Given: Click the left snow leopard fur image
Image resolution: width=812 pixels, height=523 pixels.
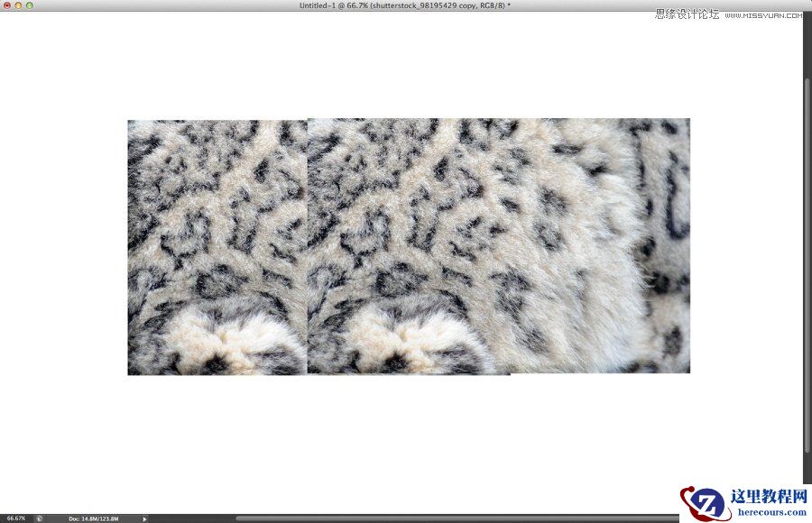Looking at the screenshot, I should tap(217, 247).
